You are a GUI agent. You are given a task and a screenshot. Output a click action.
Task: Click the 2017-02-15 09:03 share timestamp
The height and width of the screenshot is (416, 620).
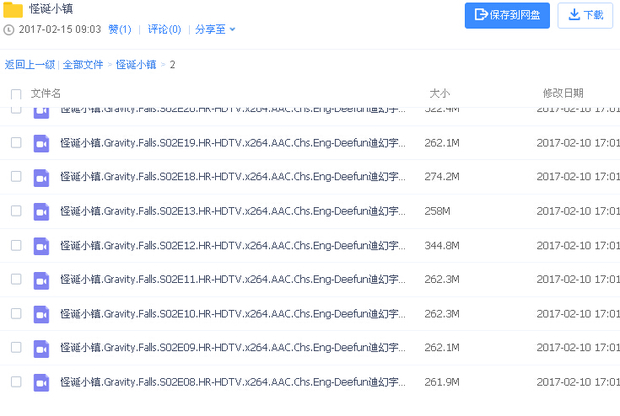coord(60,29)
